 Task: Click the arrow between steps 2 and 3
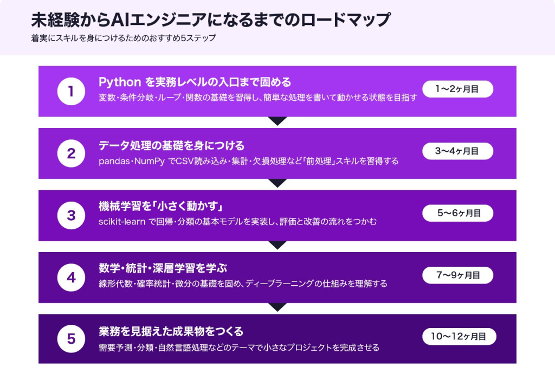[277, 183]
